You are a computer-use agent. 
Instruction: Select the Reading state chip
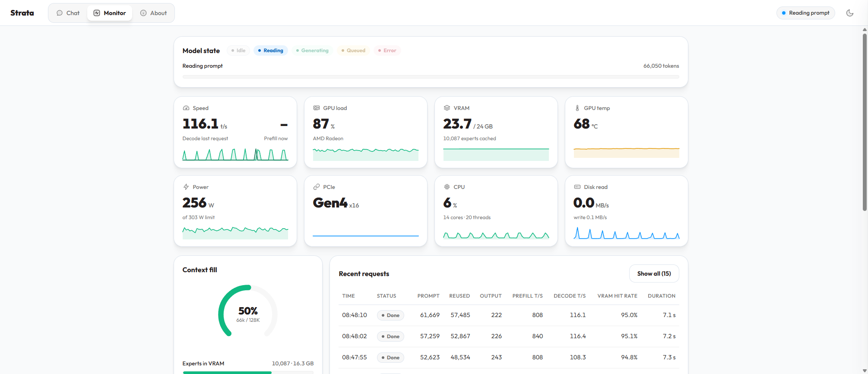tap(271, 50)
